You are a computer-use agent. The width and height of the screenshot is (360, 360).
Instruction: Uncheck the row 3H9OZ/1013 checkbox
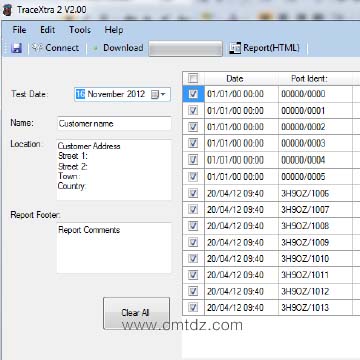[193, 307]
